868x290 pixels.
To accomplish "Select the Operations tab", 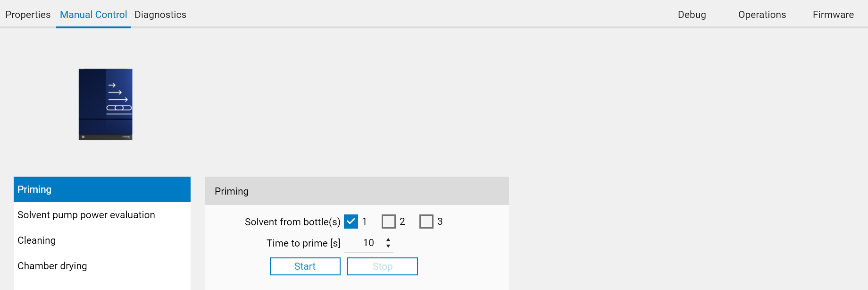I will pos(762,15).
